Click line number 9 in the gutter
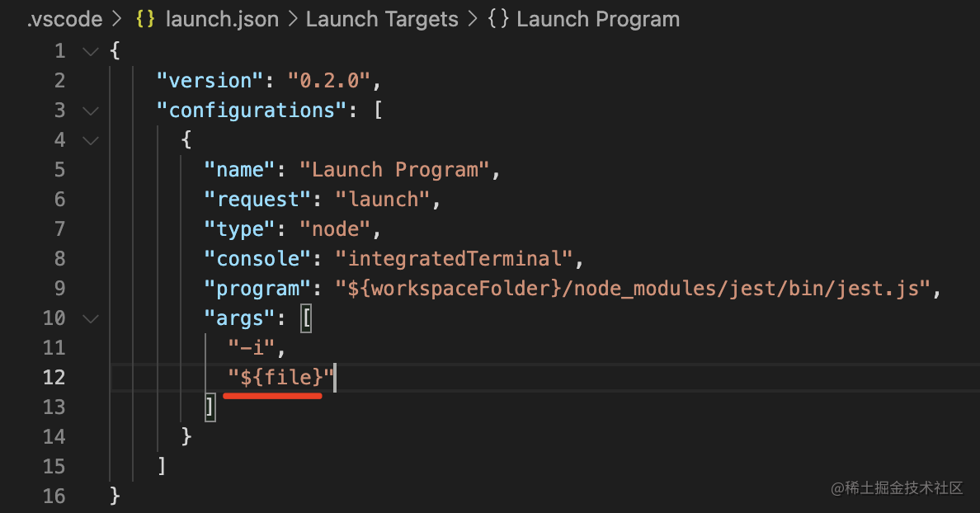 tap(59, 288)
